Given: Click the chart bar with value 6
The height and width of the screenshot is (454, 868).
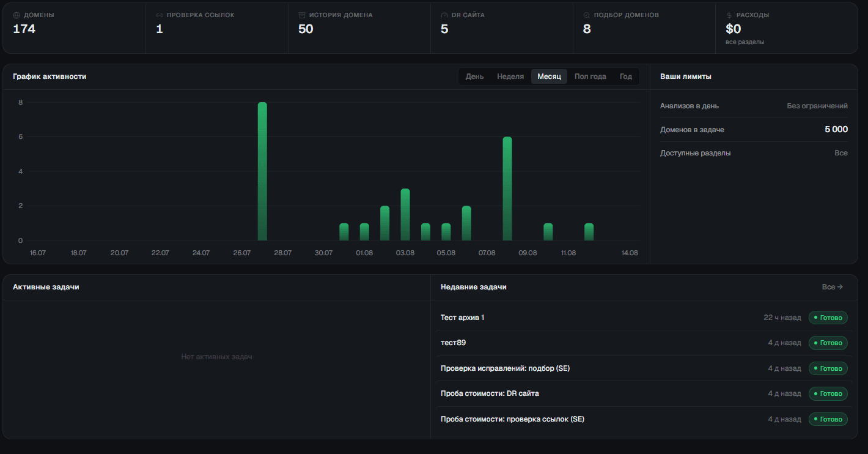Looking at the screenshot, I should (x=507, y=188).
